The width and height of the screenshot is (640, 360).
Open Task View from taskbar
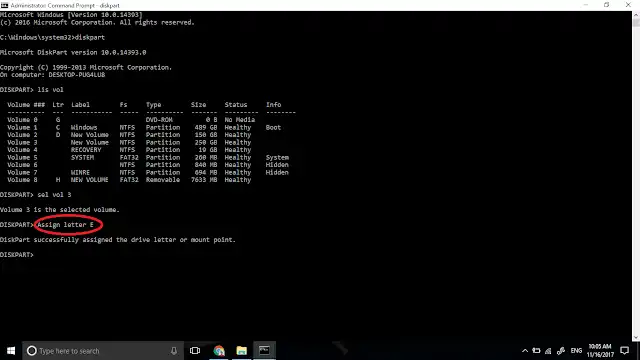click(195, 351)
